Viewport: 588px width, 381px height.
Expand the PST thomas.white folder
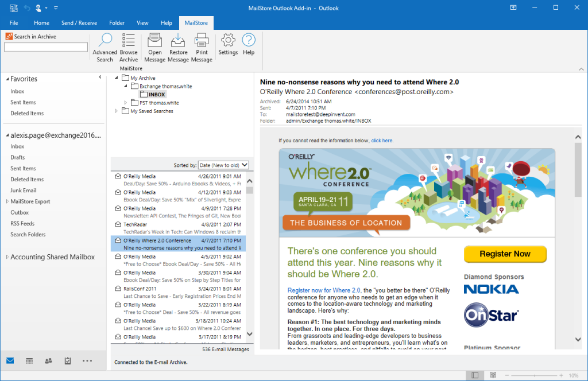[125, 103]
